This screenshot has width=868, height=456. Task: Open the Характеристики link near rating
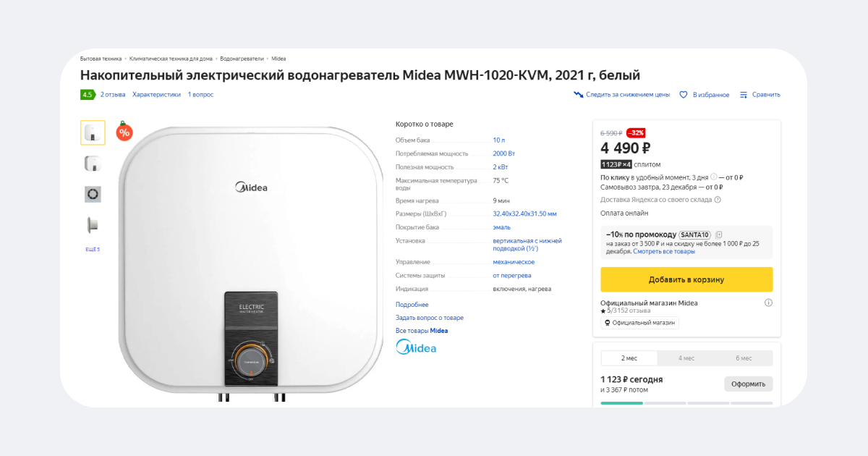point(156,95)
